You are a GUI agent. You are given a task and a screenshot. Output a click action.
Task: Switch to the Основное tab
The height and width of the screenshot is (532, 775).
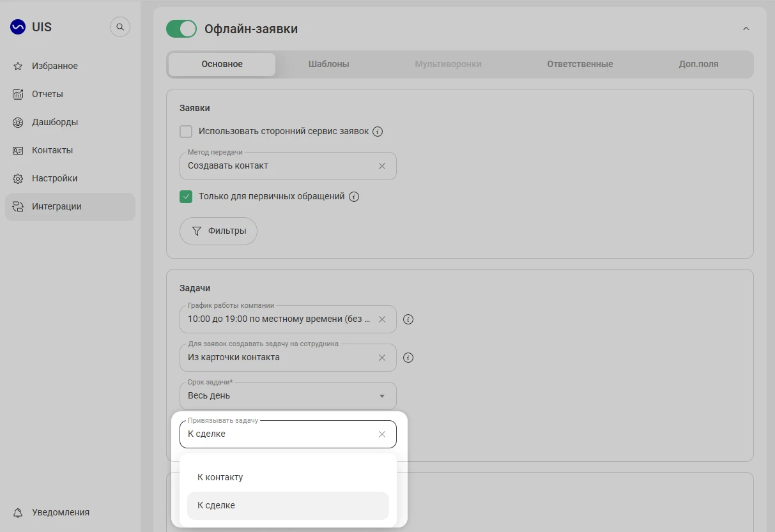pos(222,65)
